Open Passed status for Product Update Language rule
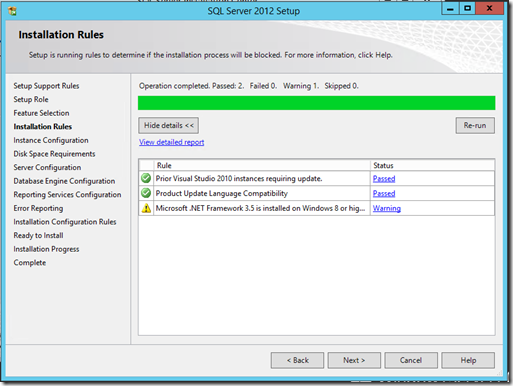513x386 pixels. [384, 193]
